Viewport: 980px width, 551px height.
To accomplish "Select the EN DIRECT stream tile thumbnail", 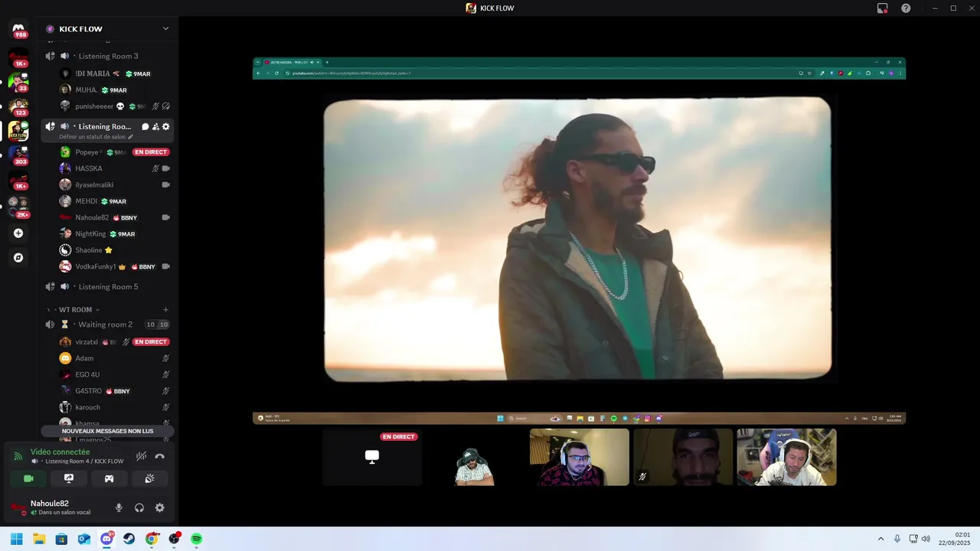I will coord(372,457).
